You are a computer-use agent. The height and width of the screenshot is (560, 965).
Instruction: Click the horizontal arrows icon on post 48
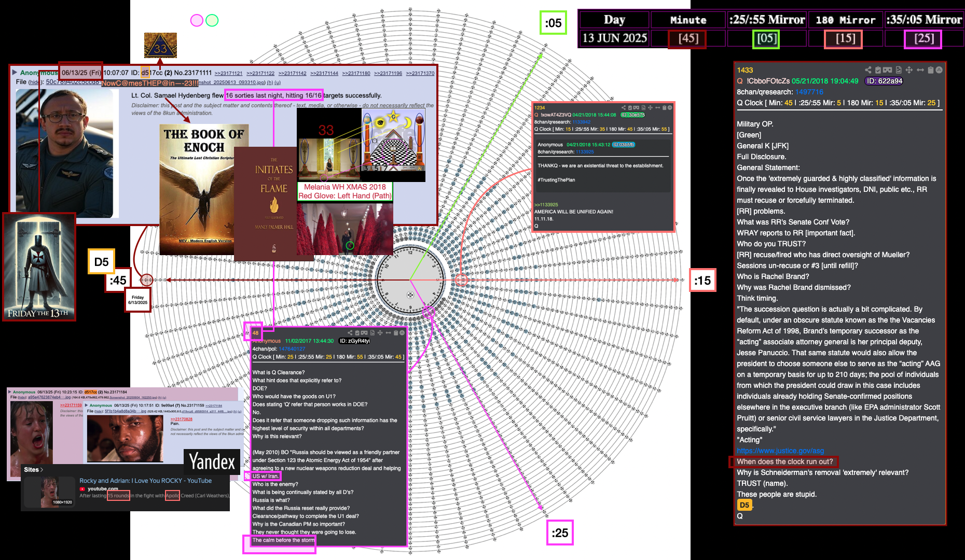tap(389, 333)
